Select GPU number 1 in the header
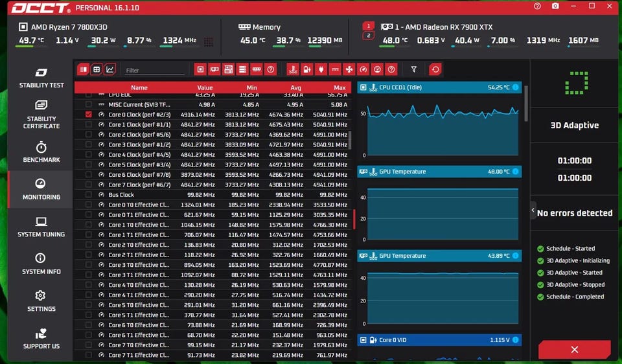622x364 pixels. click(x=368, y=26)
